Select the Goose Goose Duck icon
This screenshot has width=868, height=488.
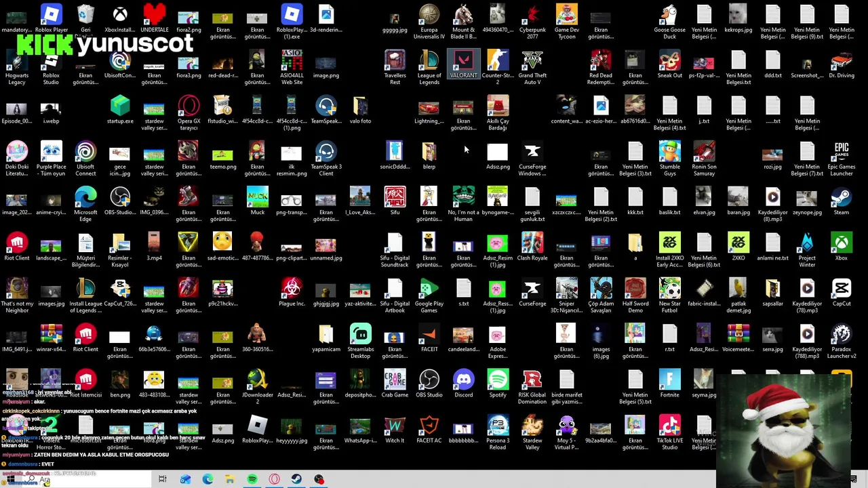(669, 22)
